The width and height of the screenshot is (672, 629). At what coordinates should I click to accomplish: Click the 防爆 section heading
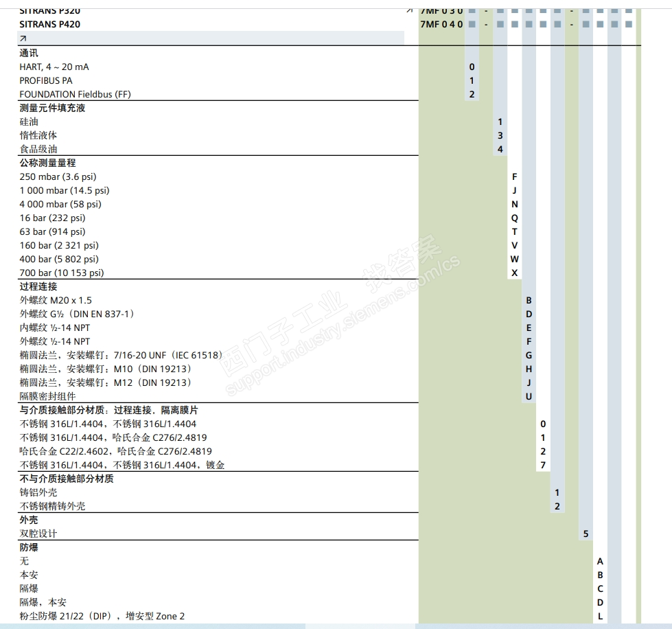coord(29,547)
